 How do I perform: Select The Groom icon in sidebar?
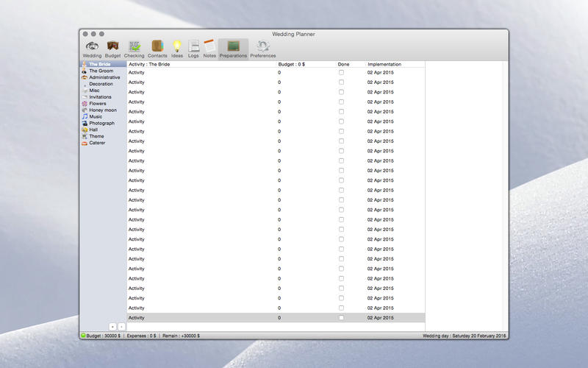[x=85, y=71]
